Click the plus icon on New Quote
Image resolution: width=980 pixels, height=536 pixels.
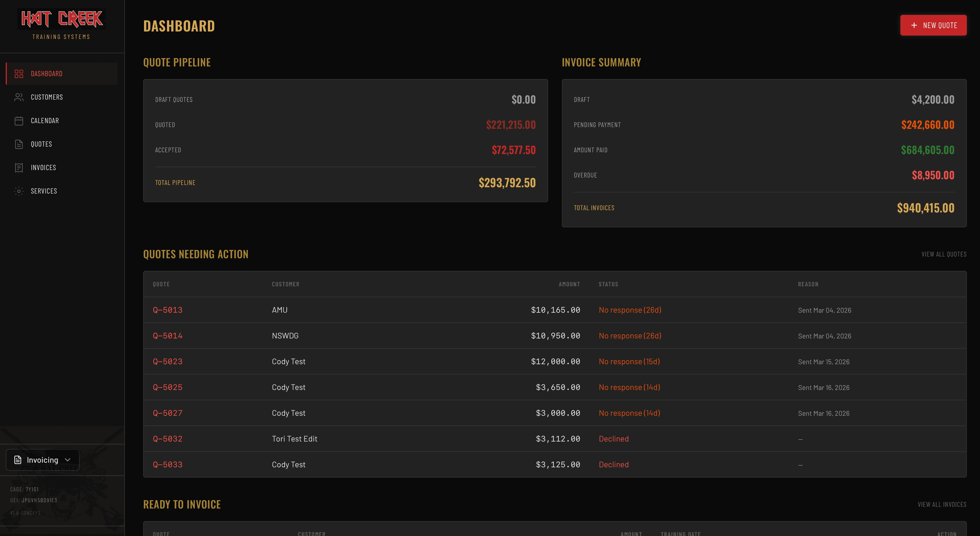[914, 25]
